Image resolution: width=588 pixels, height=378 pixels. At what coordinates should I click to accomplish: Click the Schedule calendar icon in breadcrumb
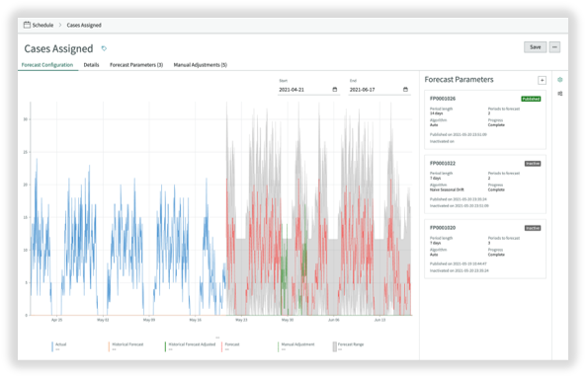27,25
